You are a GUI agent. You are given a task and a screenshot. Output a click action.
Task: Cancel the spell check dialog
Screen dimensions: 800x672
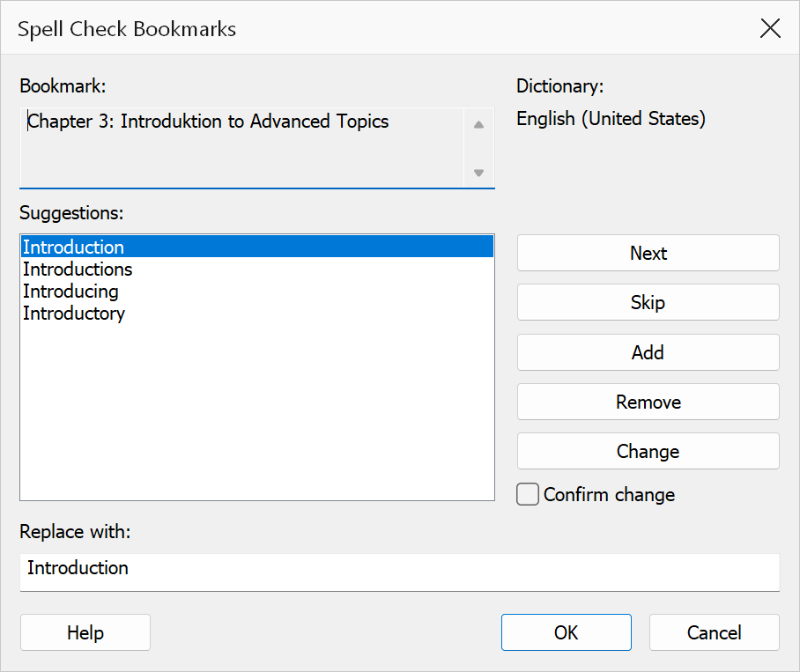click(715, 632)
